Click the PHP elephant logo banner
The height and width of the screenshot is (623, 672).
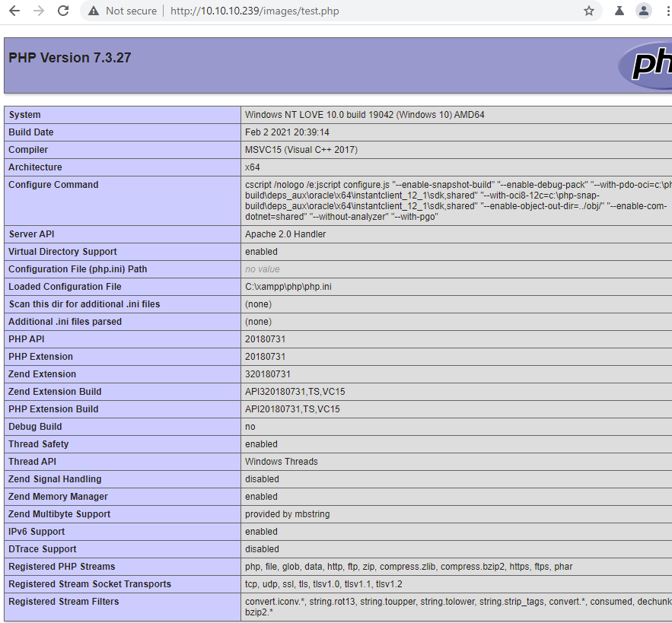651,67
